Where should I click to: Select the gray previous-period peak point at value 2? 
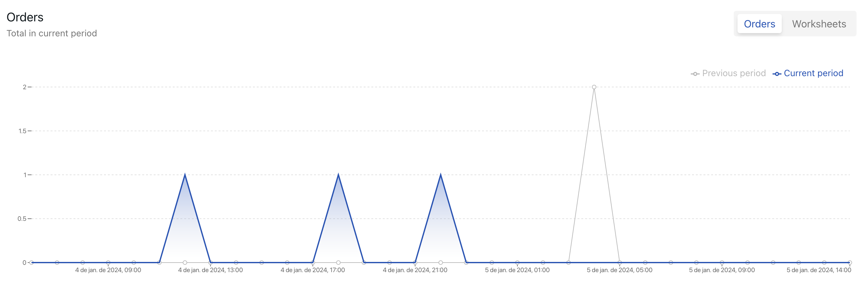click(x=594, y=87)
